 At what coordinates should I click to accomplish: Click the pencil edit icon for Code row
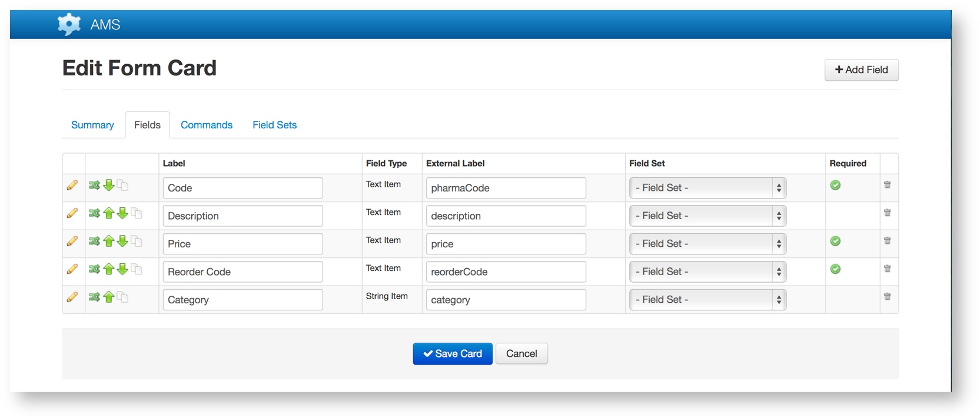point(72,186)
